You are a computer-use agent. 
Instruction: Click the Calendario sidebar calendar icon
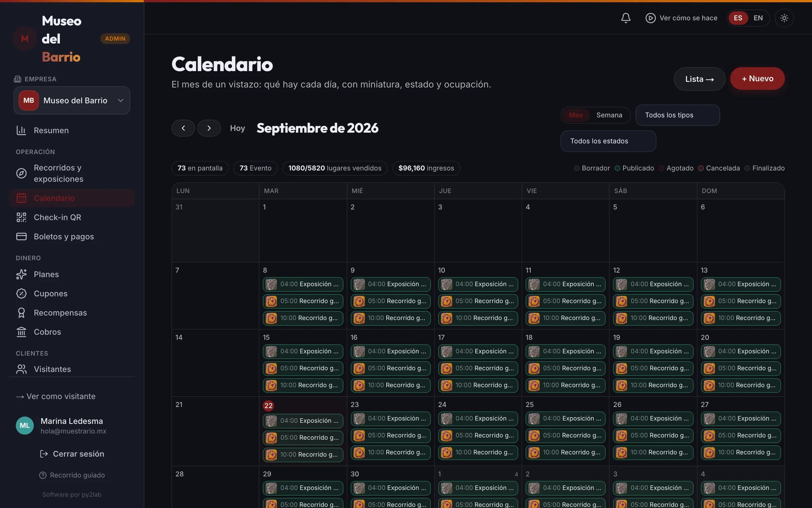point(21,198)
